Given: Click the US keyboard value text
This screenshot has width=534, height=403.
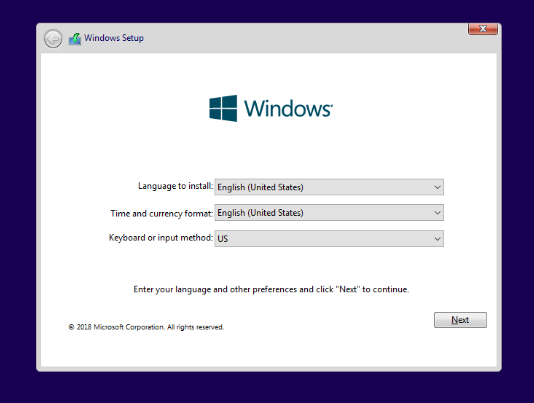Looking at the screenshot, I should (x=222, y=239).
